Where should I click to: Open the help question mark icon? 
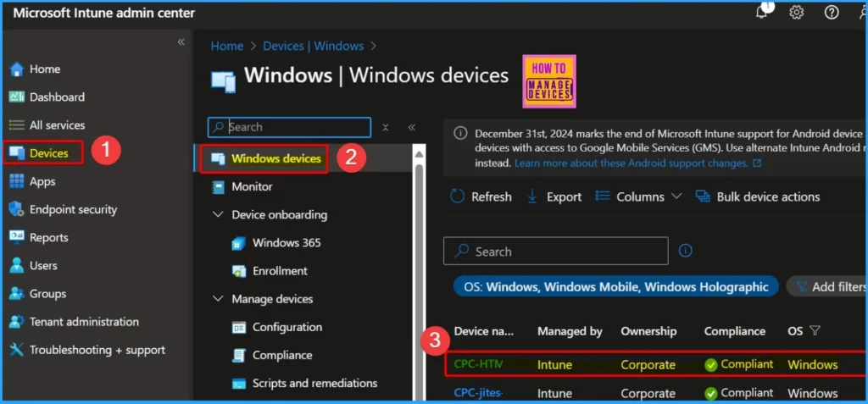click(832, 12)
